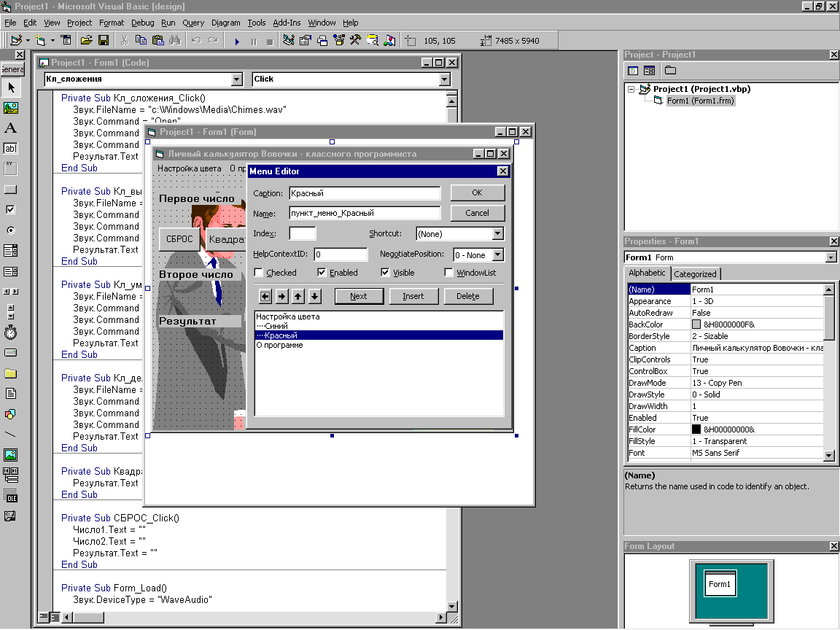Click the Start run toolbar button
The width and height of the screenshot is (840, 630).
237,41
